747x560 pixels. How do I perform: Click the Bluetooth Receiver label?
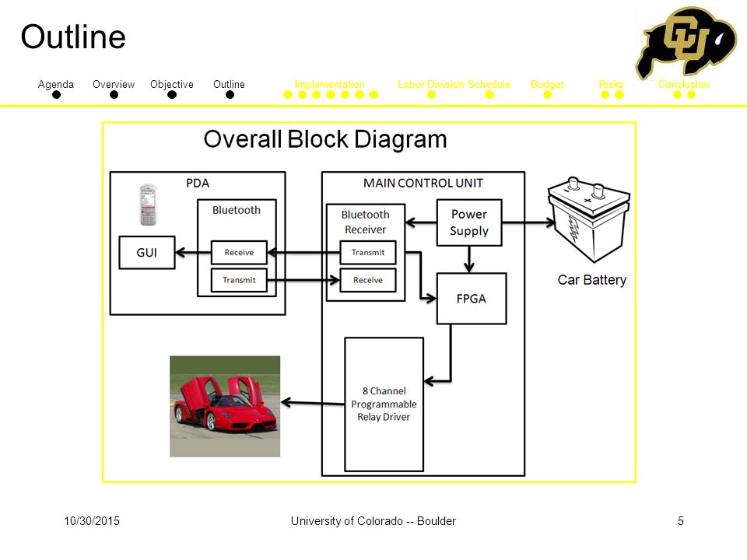(x=366, y=222)
